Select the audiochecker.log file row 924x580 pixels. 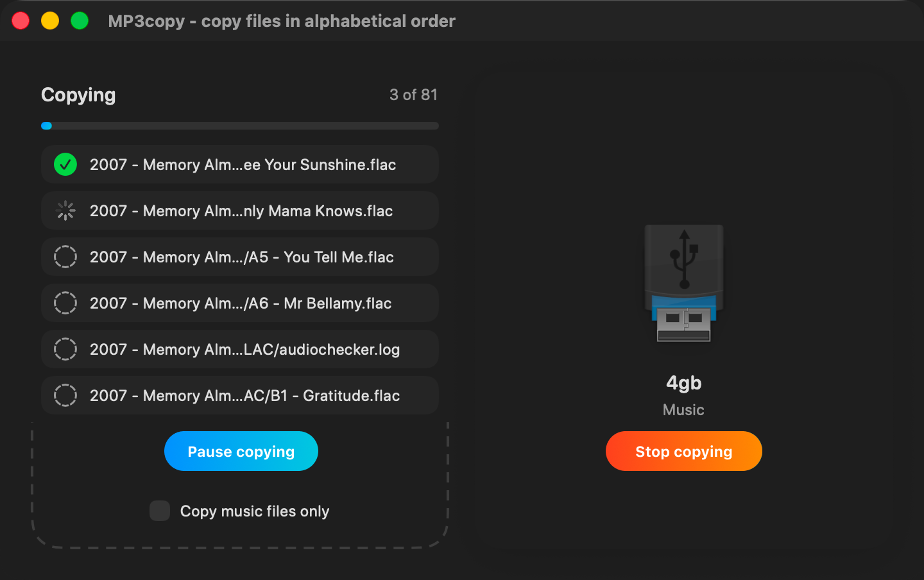240,349
